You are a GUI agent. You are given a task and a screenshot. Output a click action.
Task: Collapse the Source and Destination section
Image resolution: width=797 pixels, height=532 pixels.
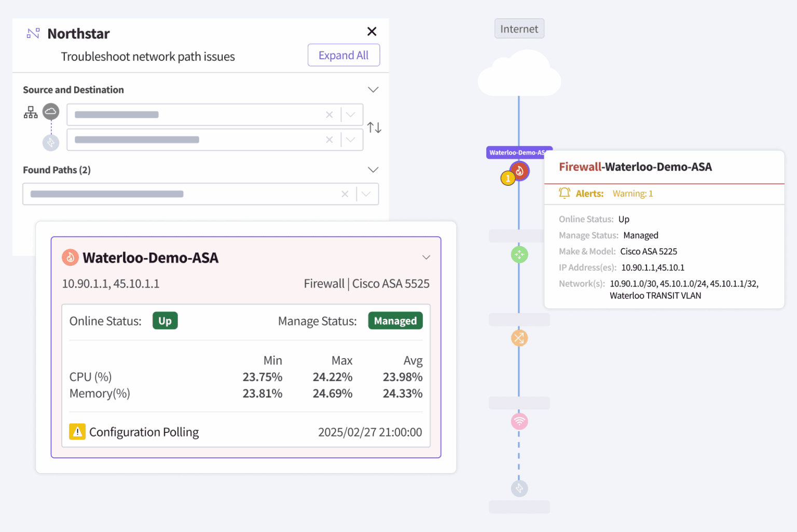coord(373,89)
